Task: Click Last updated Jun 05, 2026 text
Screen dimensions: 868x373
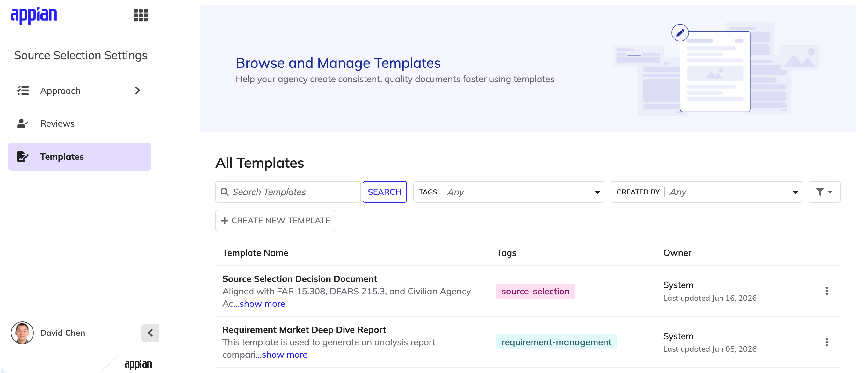Action: point(710,349)
